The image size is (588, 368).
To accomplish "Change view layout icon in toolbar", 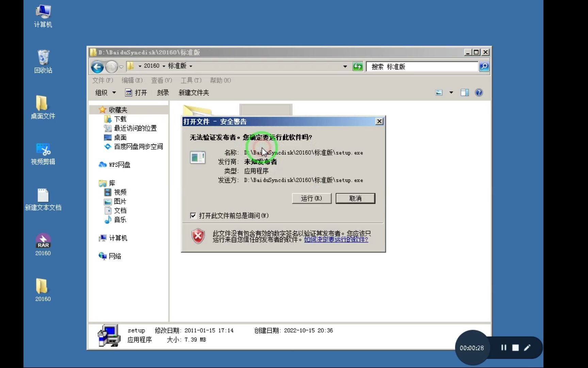I will point(439,93).
